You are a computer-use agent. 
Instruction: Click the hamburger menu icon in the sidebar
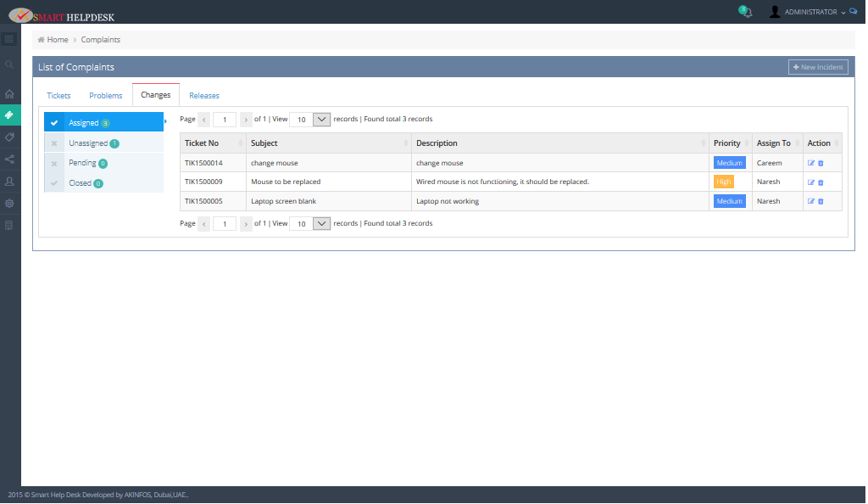[x=9, y=39]
